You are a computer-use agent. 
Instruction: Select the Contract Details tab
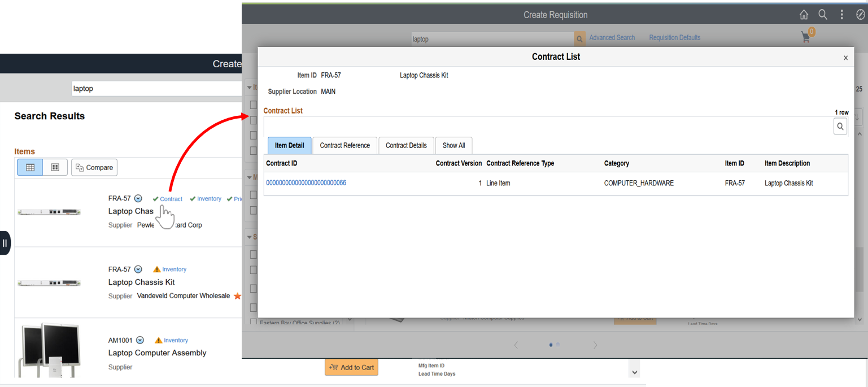click(406, 145)
